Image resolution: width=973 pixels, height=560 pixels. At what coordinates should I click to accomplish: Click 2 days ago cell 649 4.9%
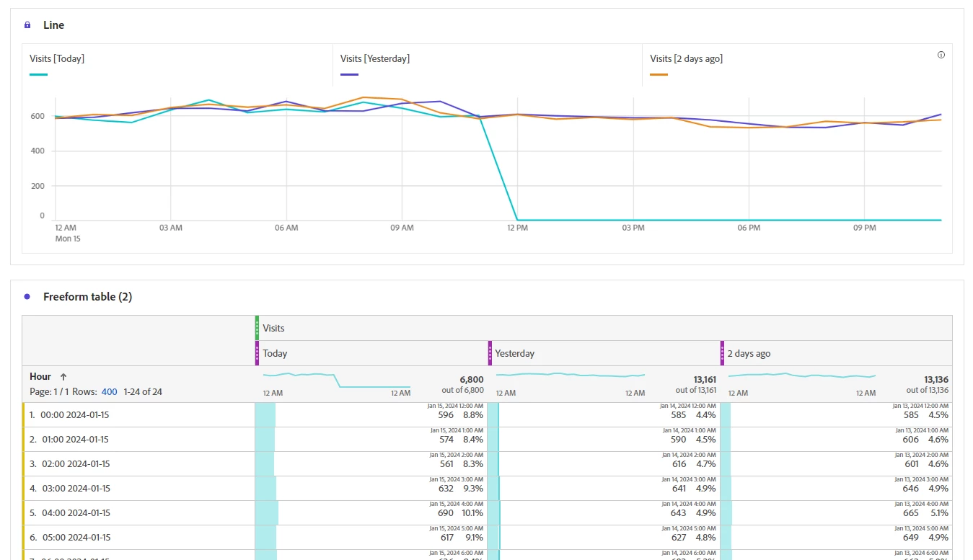[x=836, y=538]
